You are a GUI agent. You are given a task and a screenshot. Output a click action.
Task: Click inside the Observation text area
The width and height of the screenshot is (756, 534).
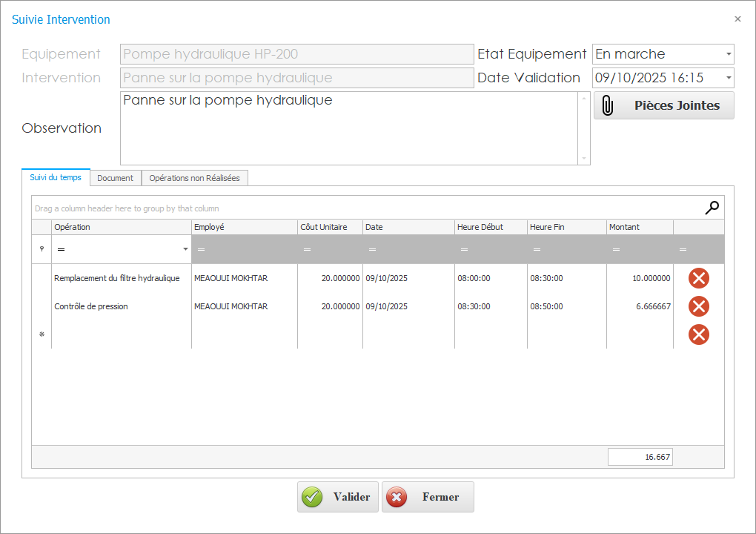pos(348,130)
